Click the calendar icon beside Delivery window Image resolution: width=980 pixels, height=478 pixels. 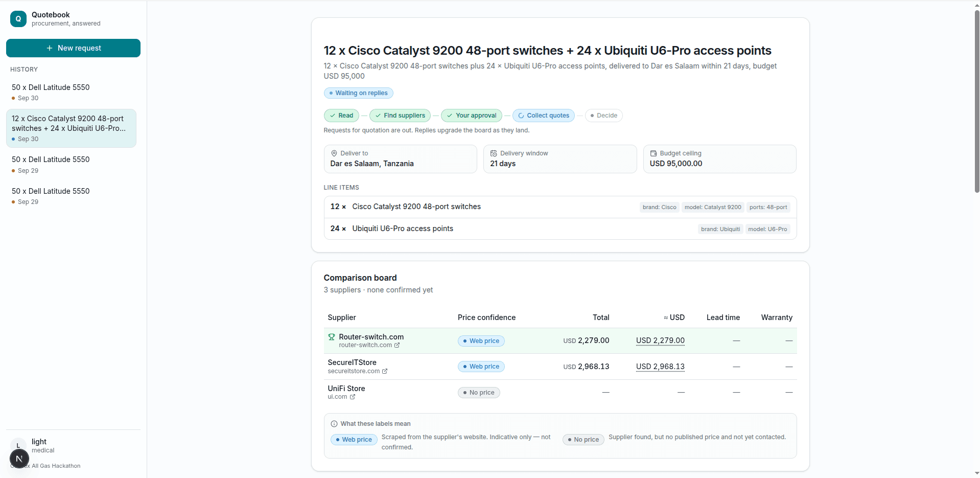tap(494, 153)
